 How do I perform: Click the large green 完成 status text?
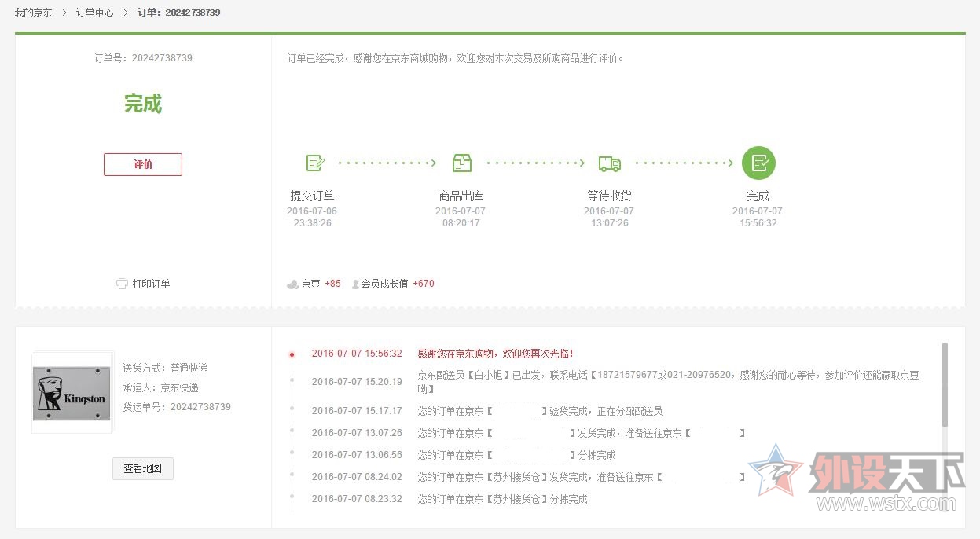coord(143,104)
